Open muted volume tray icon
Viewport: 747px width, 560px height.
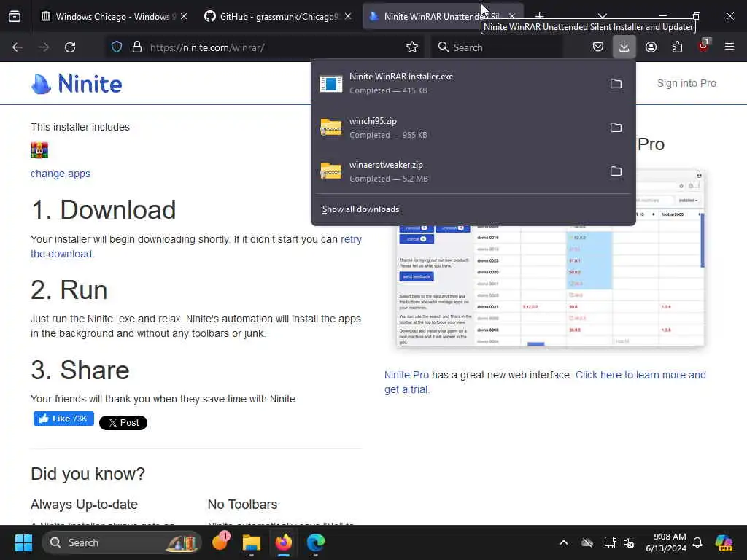coord(629,542)
